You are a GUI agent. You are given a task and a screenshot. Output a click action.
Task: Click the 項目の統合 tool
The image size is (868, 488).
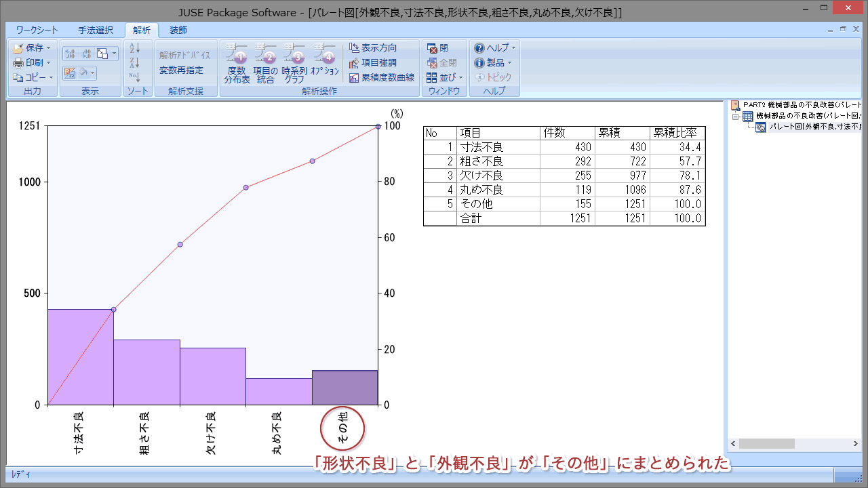coord(266,63)
